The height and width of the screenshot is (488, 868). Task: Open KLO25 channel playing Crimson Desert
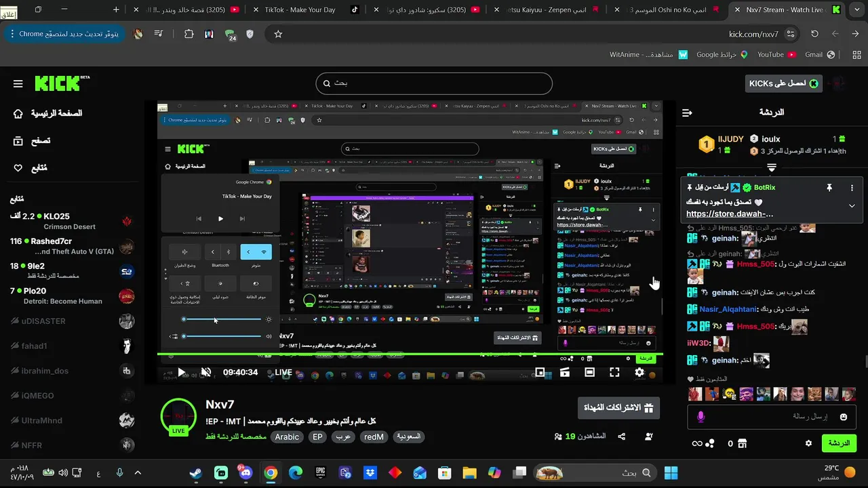[x=71, y=221]
